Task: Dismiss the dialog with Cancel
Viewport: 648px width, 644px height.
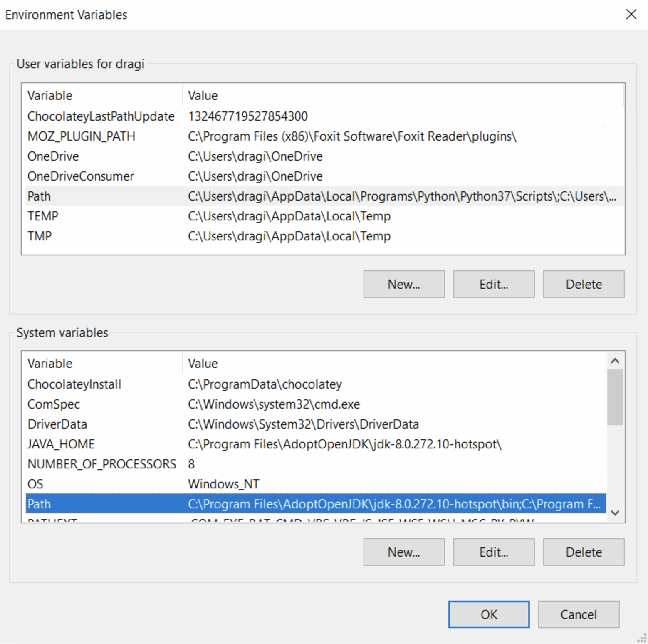Action: pos(578,614)
